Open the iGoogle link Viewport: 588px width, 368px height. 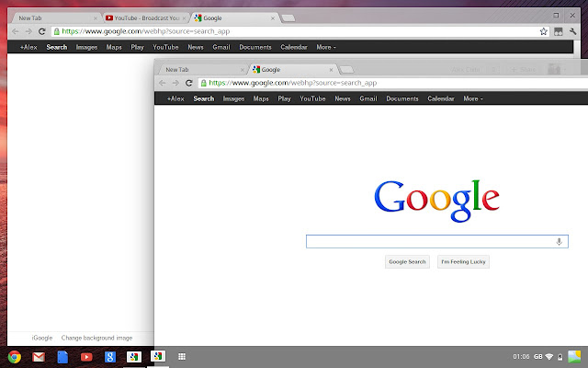42,338
